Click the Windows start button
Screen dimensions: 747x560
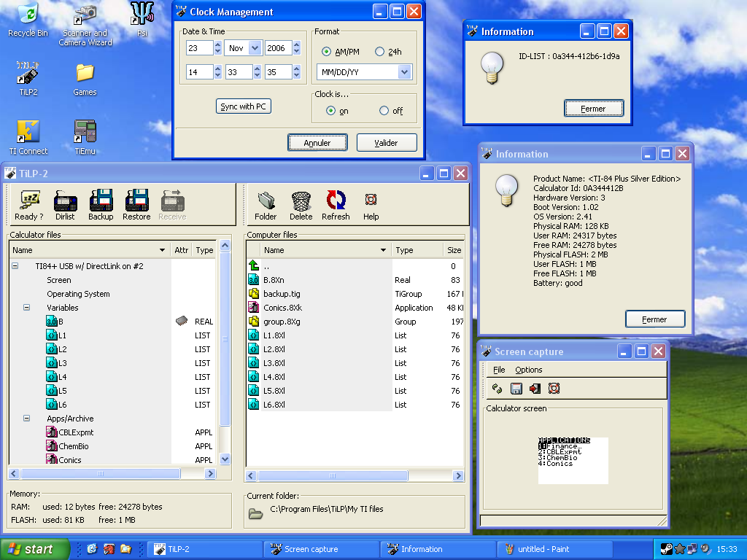point(34,549)
